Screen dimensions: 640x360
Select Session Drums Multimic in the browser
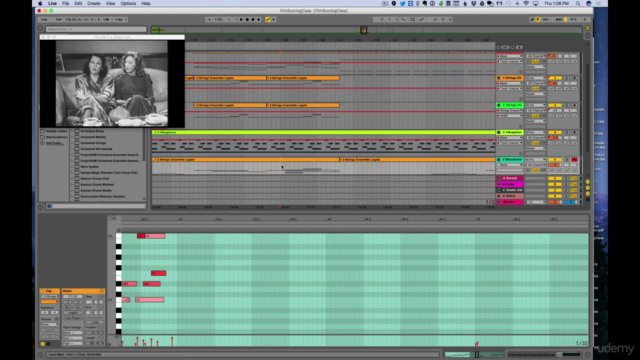[x=97, y=184]
